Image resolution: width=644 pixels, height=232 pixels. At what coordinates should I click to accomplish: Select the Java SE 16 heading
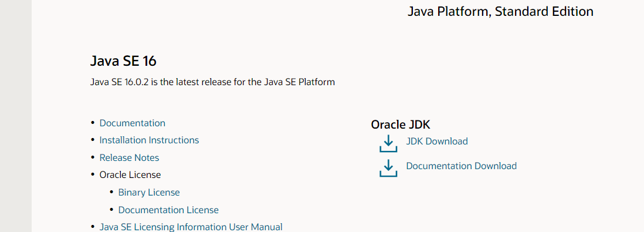pos(123,61)
